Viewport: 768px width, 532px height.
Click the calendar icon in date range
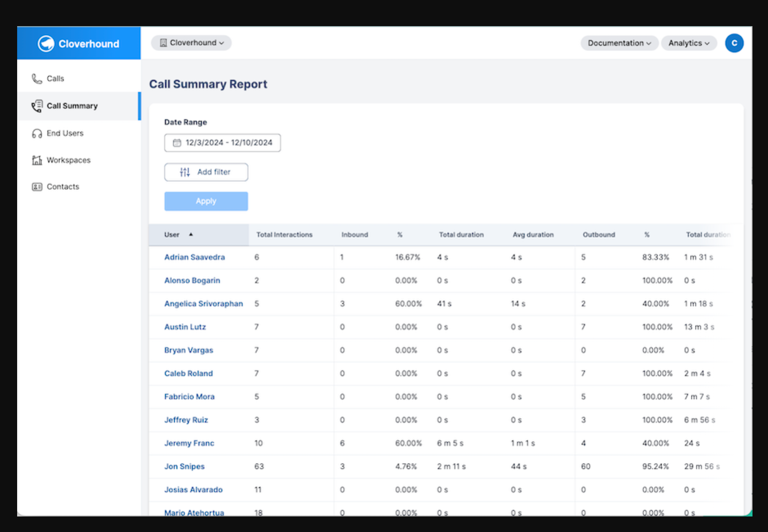177,143
